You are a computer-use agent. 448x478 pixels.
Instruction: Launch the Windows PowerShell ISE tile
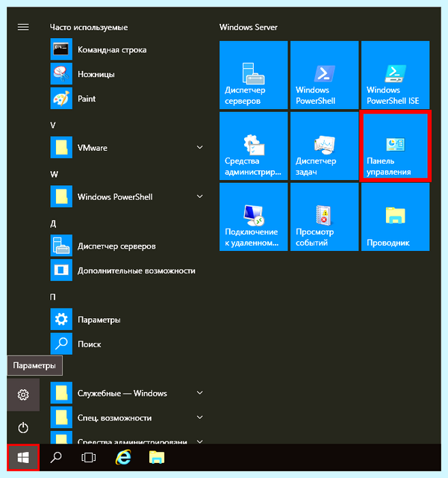[x=395, y=75]
